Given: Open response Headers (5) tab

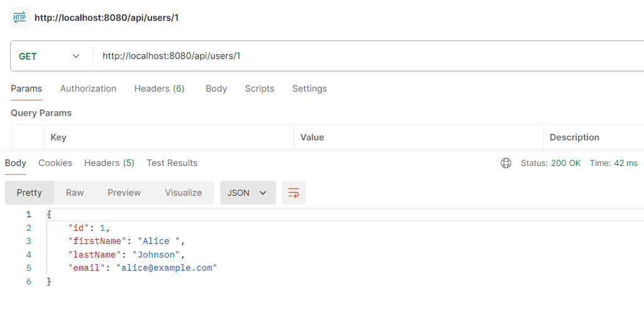Looking at the screenshot, I should tap(109, 163).
